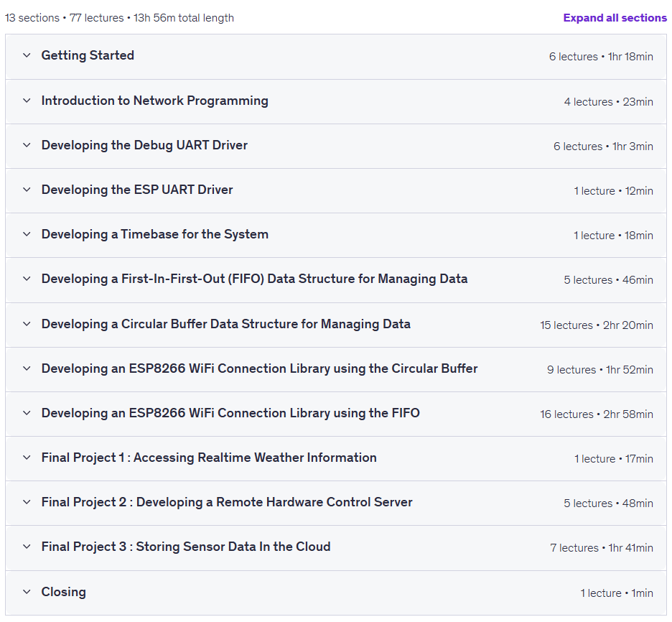Image resolution: width=672 pixels, height=622 pixels.
Task: Click '1 lecture • 18min' duration text
Action: click(x=613, y=236)
